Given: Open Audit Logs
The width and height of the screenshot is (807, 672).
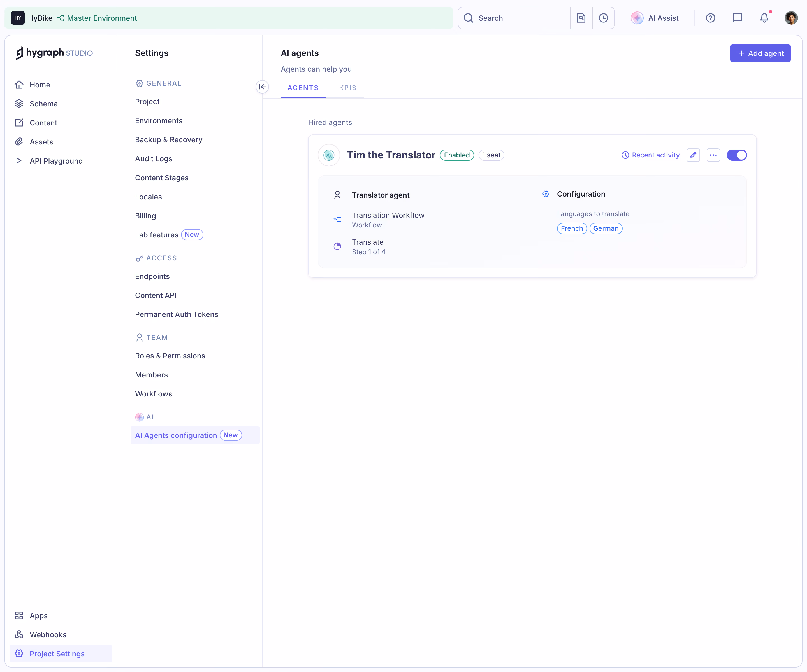Looking at the screenshot, I should pyautogui.click(x=154, y=159).
